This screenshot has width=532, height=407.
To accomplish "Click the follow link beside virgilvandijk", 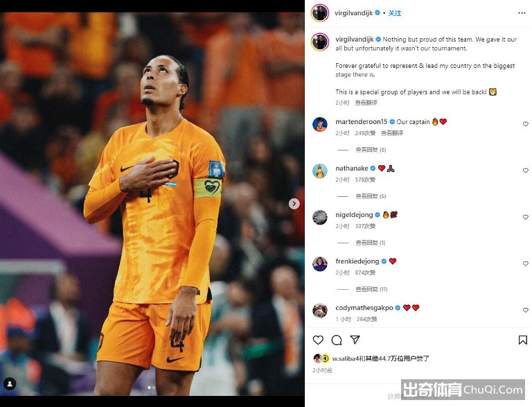I will tap(395, 13).
